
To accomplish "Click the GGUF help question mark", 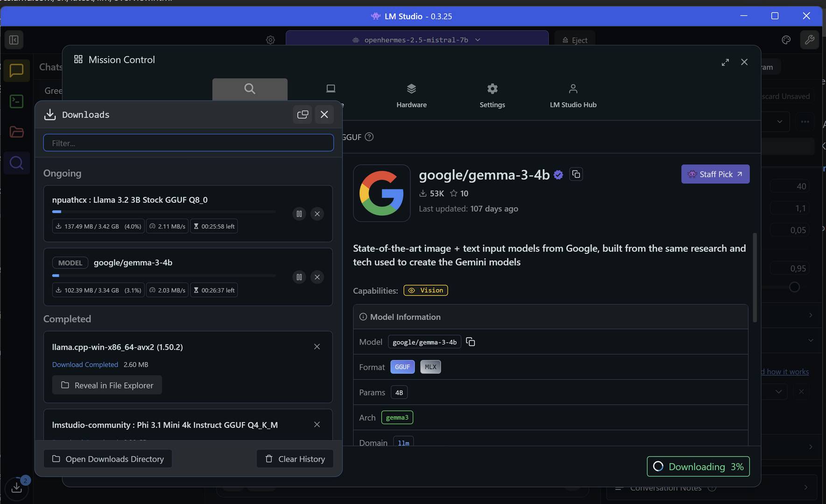I will click(369, 137).
